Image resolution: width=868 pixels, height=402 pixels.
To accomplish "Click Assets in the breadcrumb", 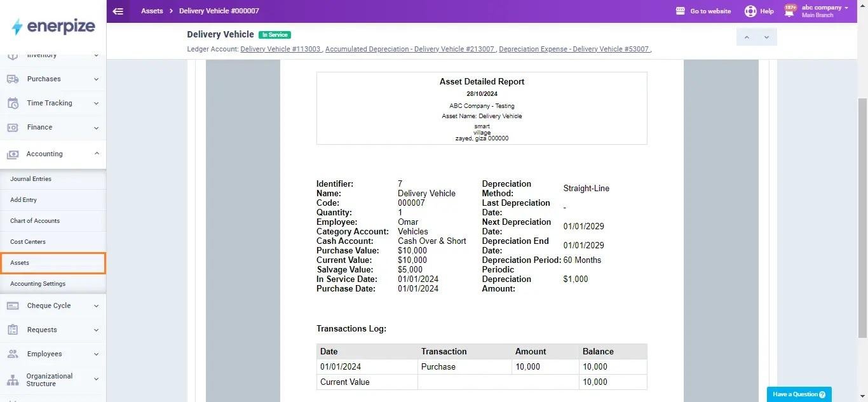I will pyautogui.click(x=152, y=11).
